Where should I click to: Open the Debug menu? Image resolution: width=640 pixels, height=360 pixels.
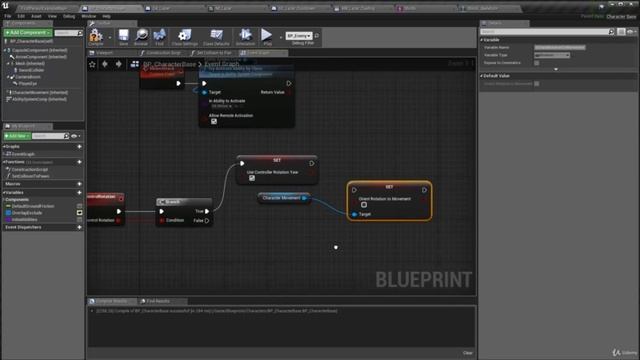click(x=69, y=16)
